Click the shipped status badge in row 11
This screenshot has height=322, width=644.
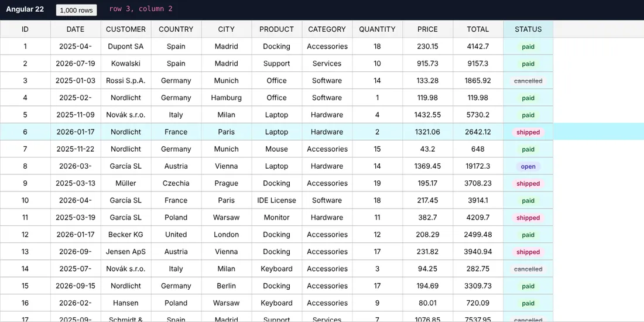tap(528, 218)
